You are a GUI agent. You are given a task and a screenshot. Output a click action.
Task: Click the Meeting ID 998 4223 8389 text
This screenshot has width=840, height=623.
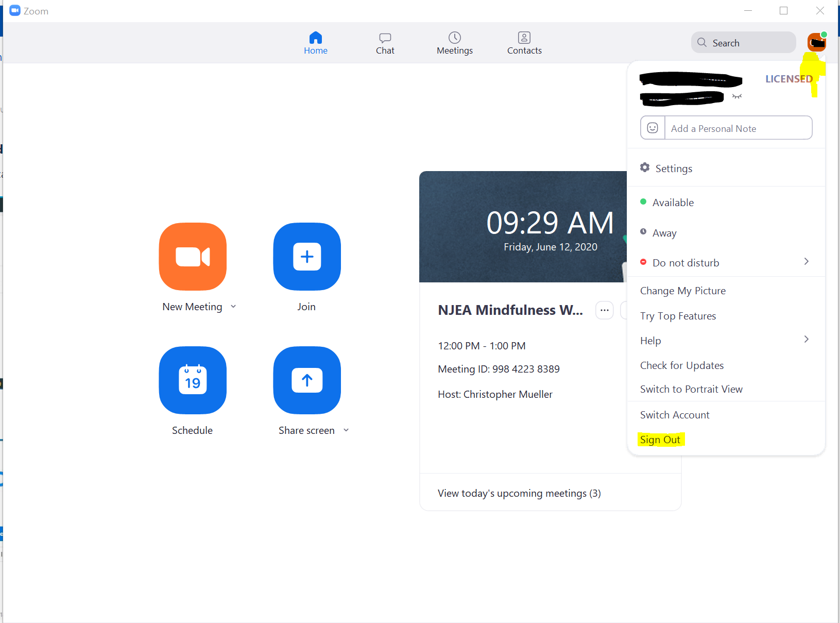click(x=499, y=369)
